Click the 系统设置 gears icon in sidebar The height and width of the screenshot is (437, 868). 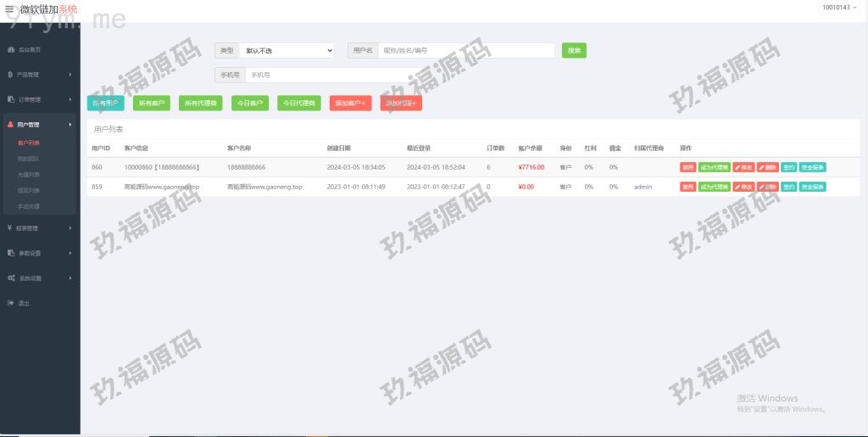(10, 278)
